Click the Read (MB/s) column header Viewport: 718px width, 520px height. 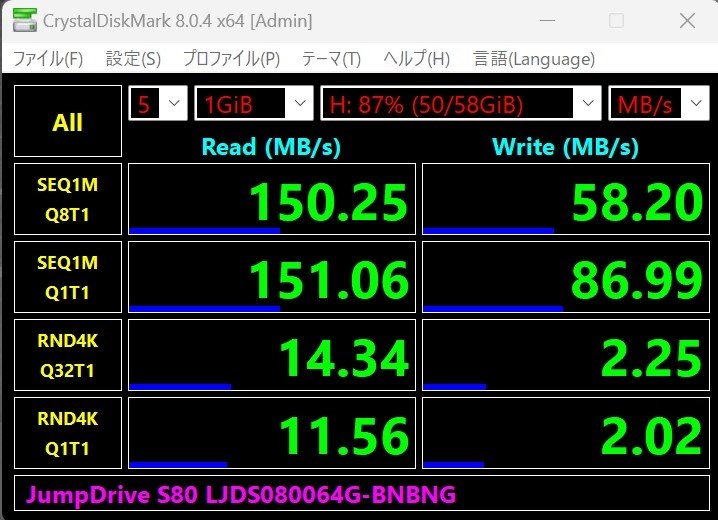pyautogui.click(x=271, y=147)
